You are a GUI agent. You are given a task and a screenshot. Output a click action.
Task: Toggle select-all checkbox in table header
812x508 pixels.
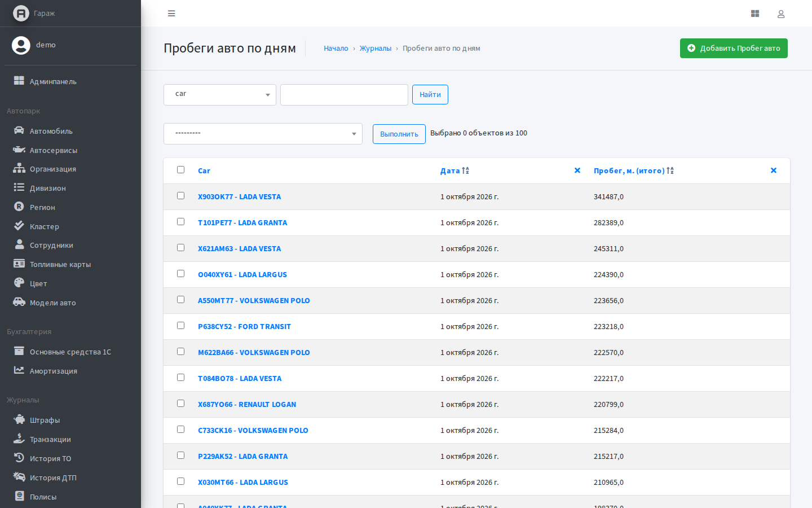tap(180, 169)
